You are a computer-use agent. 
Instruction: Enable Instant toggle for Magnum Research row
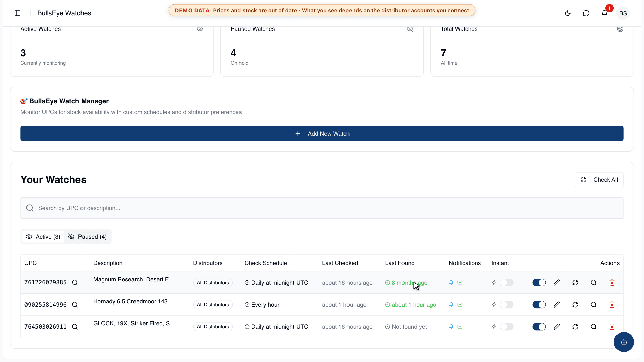click(x=506, y=283)
